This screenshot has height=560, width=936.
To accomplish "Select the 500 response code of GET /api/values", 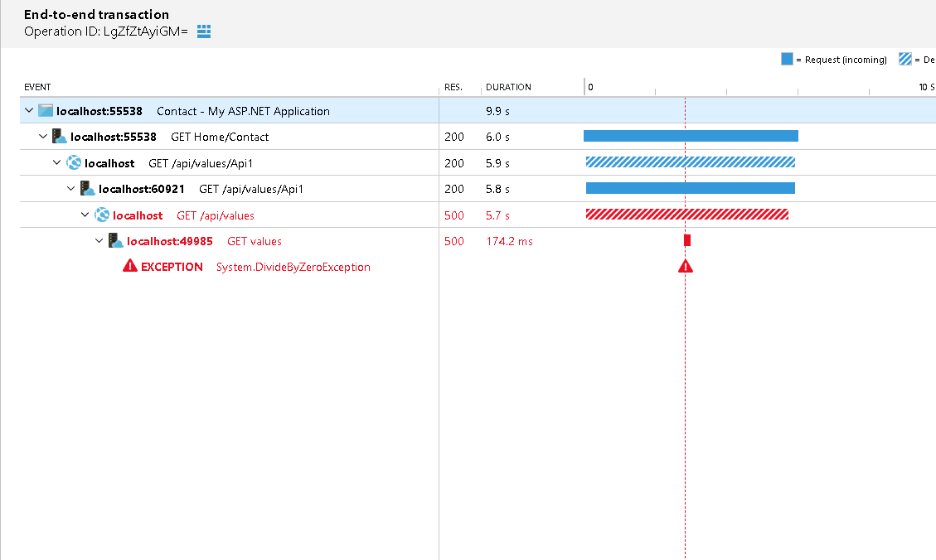I will click(x=454, y=215).
